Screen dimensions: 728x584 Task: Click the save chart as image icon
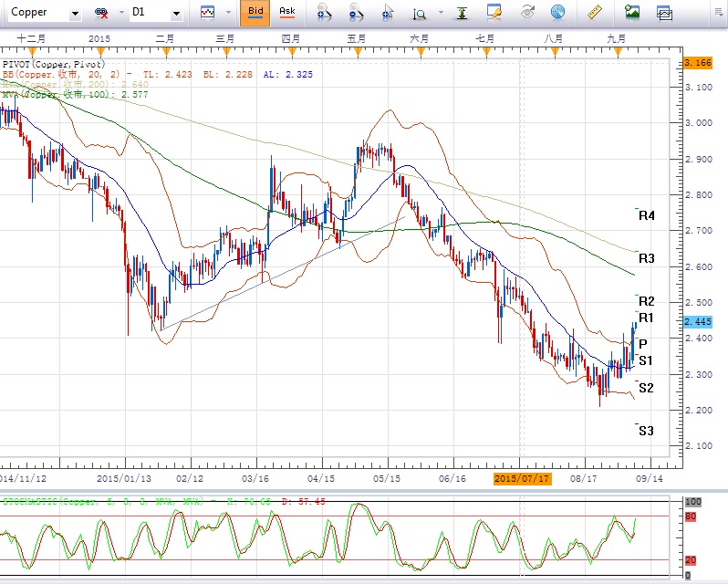[x=632, y=13]
